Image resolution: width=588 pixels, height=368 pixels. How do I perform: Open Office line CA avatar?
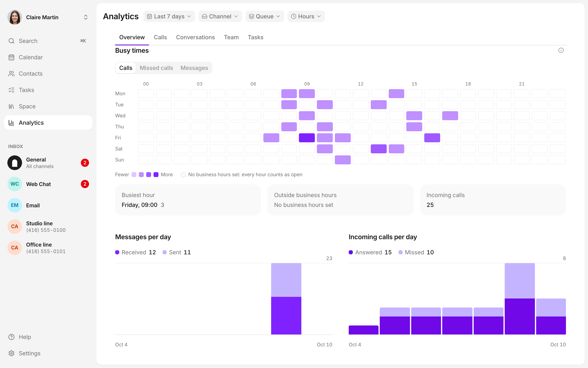(x=14, y=248)
